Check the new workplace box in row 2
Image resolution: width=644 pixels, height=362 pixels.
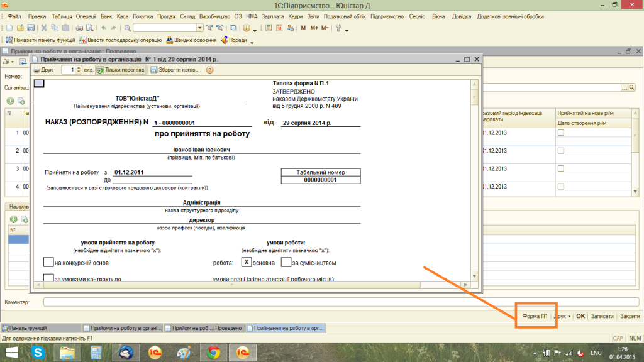coord(560,151)
